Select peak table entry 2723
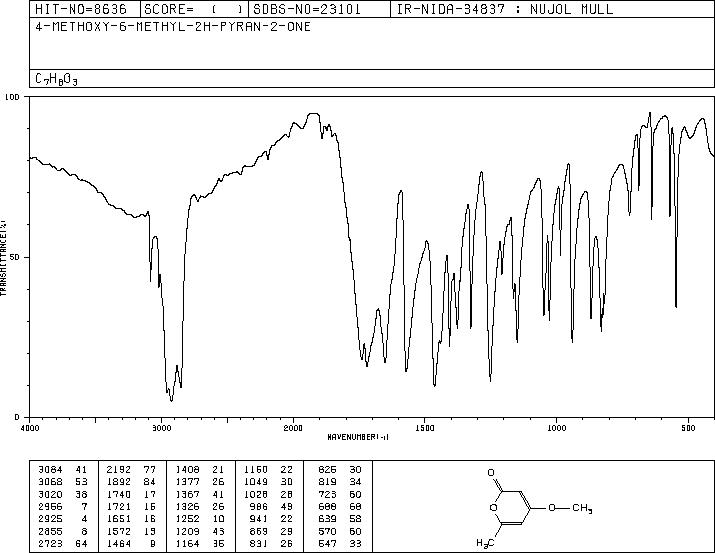The image size is (715, 553). (50, 543)
